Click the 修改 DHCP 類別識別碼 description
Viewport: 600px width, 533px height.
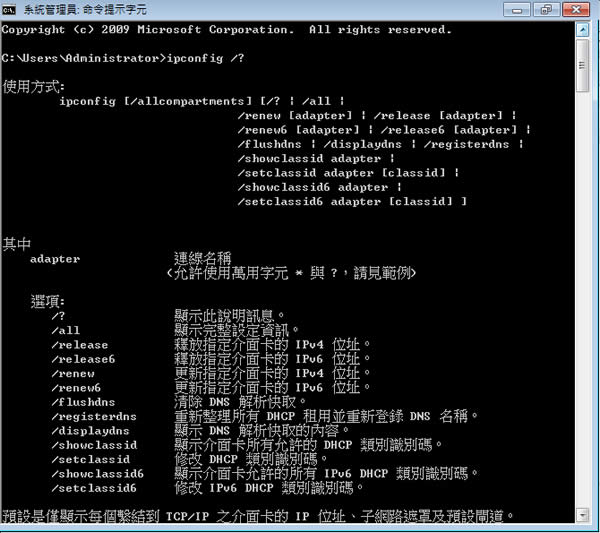point(251,459)
